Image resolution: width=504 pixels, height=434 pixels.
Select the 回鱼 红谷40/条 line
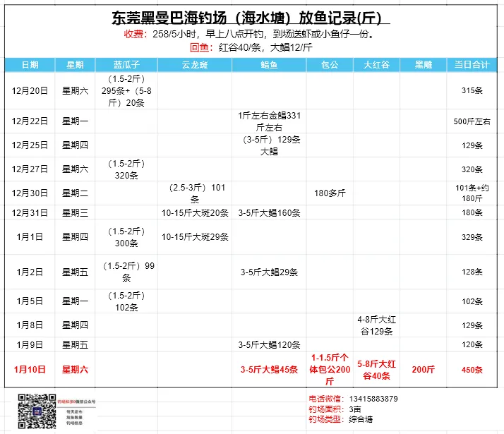251,47
